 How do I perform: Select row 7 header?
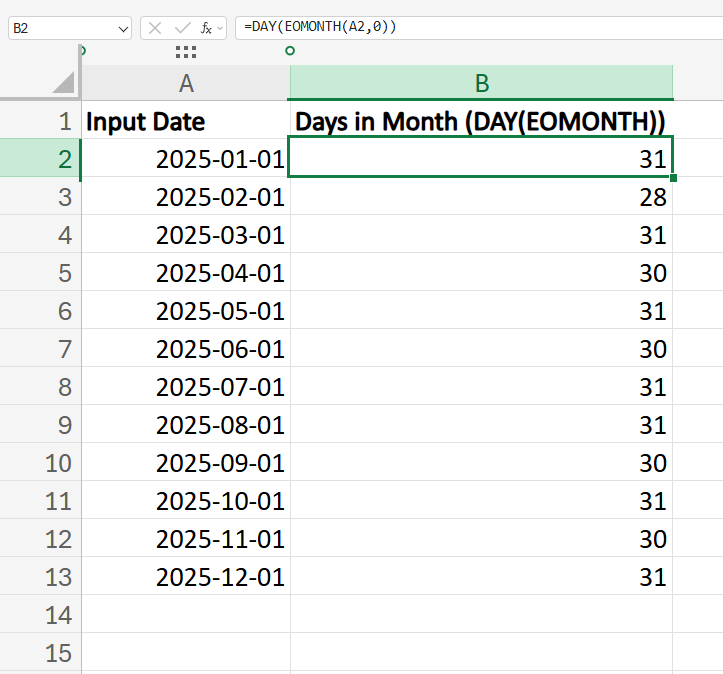tap(40, 350)
